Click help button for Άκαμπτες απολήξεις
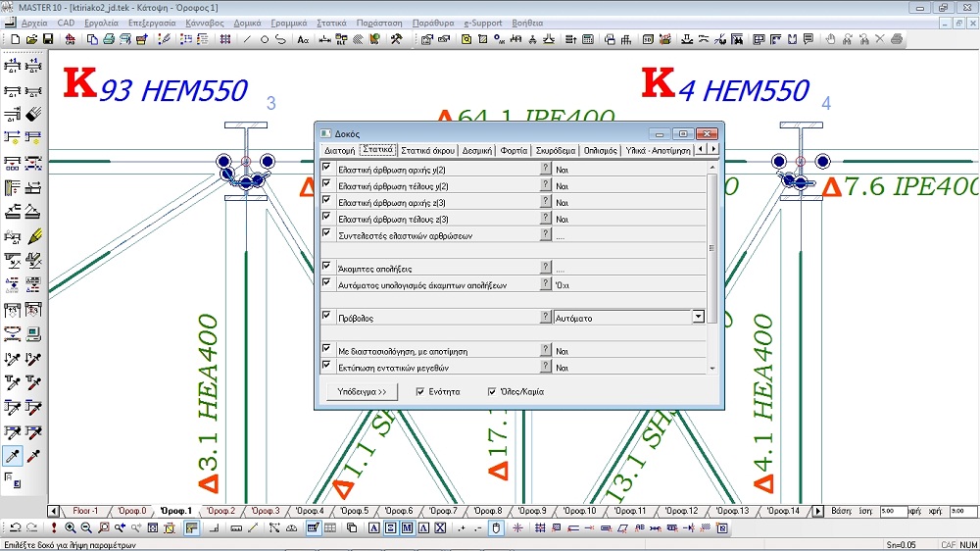This screenshot has width=980, height=551. pos(546,268)
